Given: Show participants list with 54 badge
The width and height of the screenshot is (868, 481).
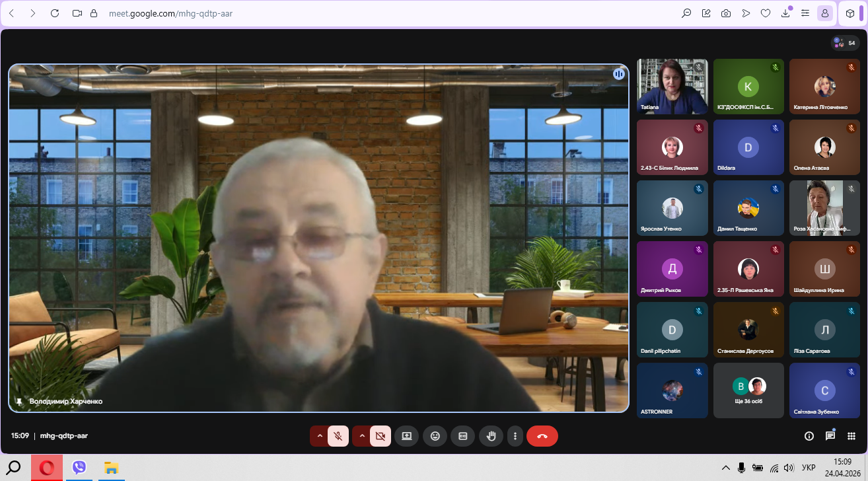Looking at the screenshot, I should [845, 43].
